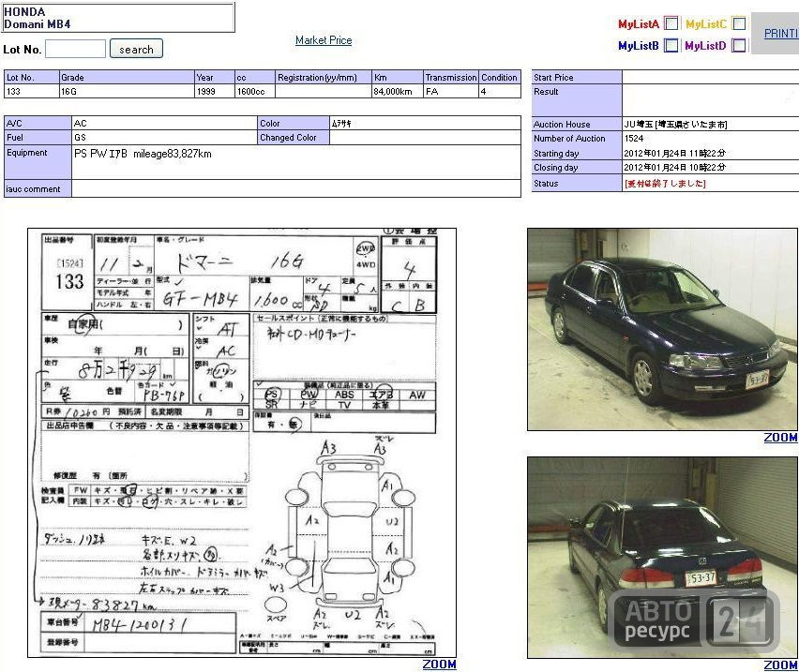Click the MyListD label
This screenshot has width=799, height=672.
(x=705, y=46)
